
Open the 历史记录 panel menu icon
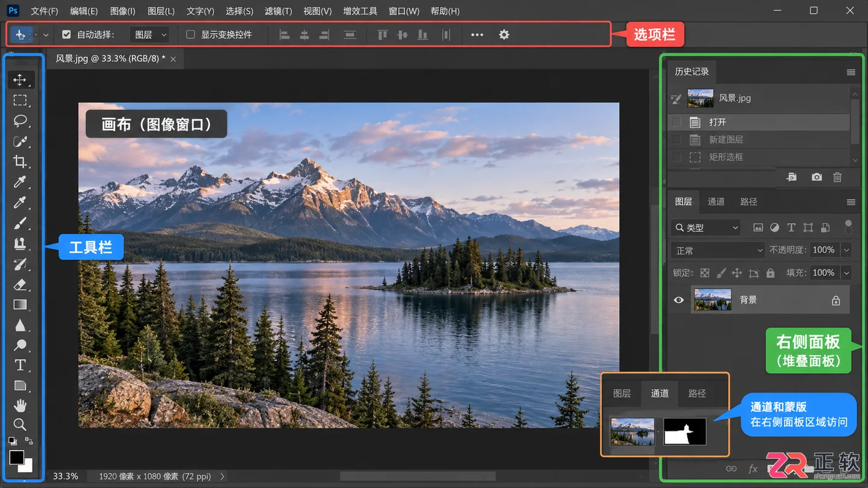click(851, 72)
